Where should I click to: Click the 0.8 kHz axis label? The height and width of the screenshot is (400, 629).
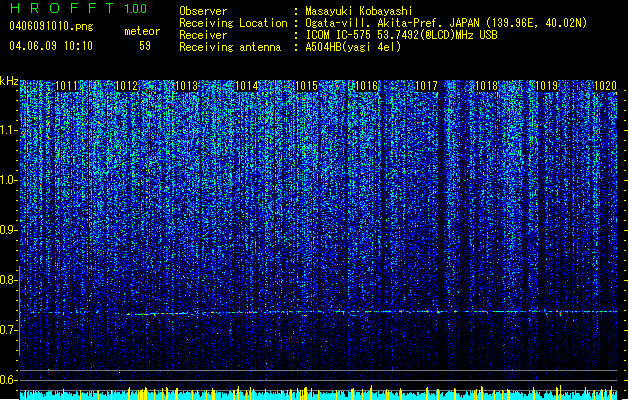click(9, 280)
